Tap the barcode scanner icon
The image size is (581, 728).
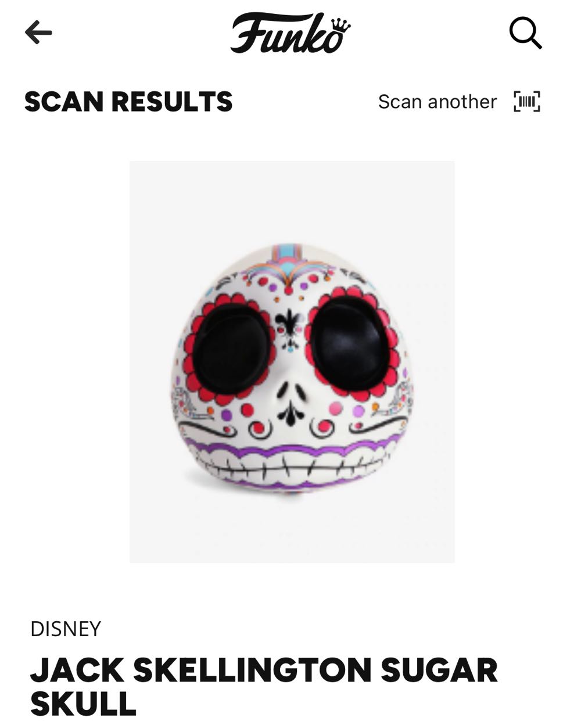[x=527, y=102]
